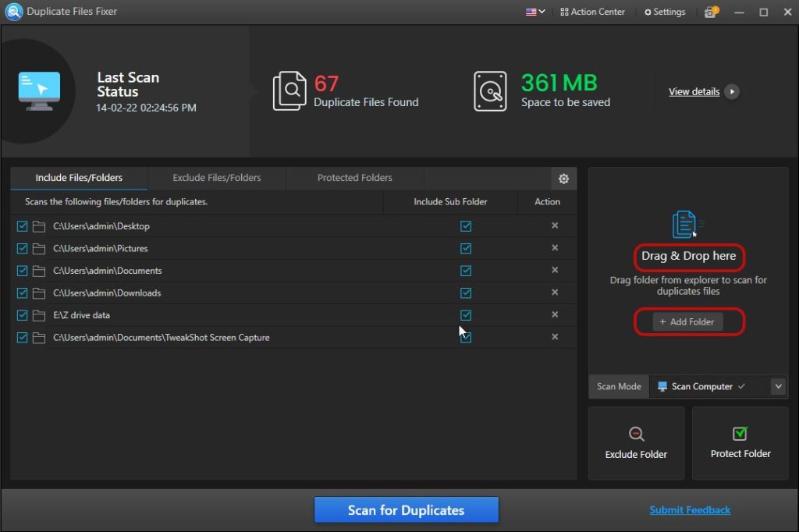Uncheck the C:\Users\admin\Desktop folder checkbox
This screenshot has height=532, width=799.
tap(22, 226)
